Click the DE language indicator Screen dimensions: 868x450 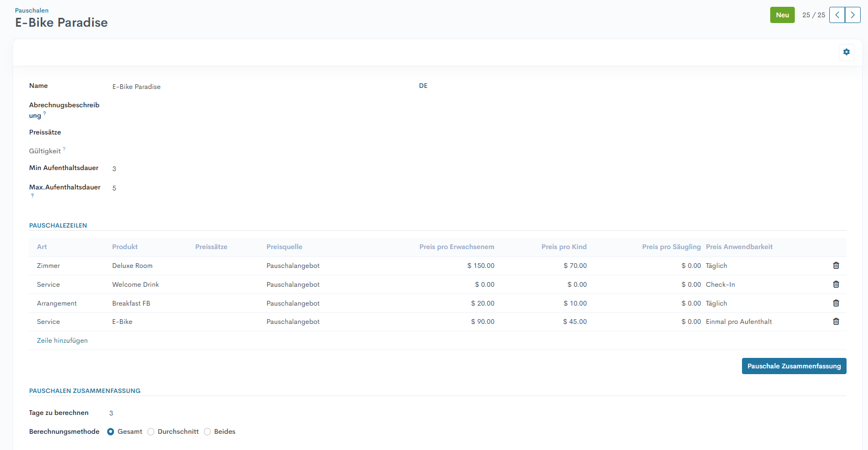[423, 86]
